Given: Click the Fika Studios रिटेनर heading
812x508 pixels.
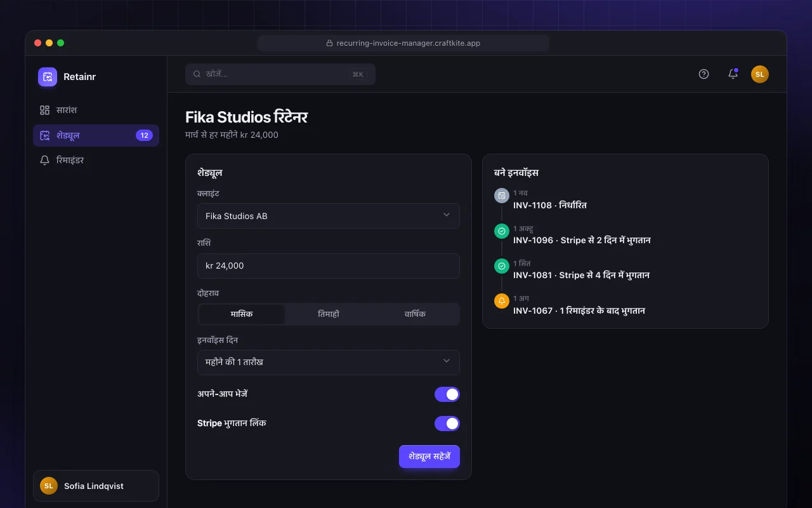Looking at the screenshot, I should pos(247,117).
